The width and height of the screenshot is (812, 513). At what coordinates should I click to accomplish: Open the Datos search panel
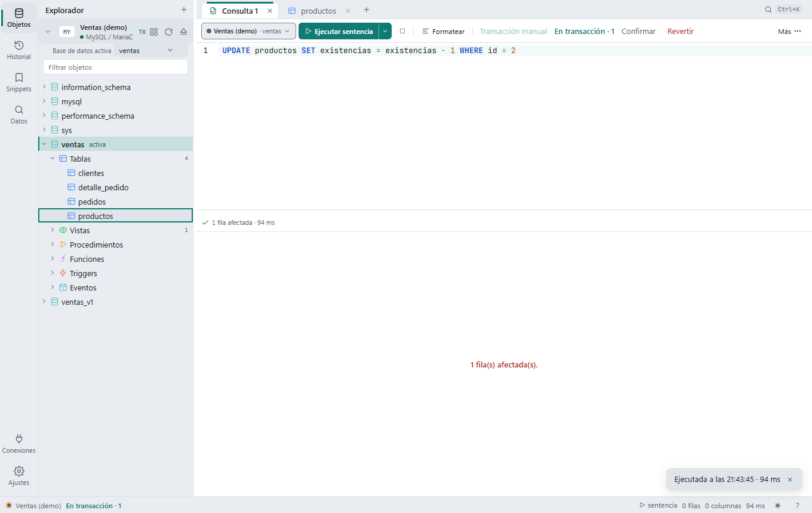tap(19, 115)
